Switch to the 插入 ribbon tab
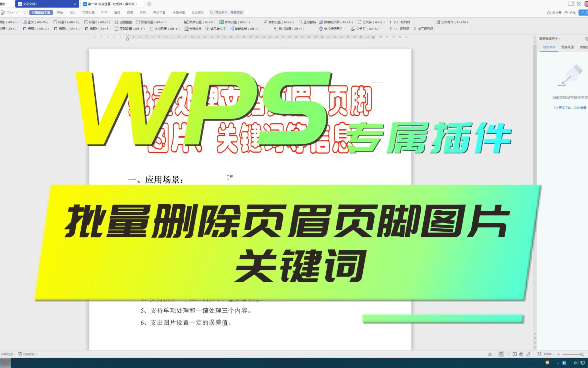The height and width of the screenshot is (368, 588). [72, 12]
